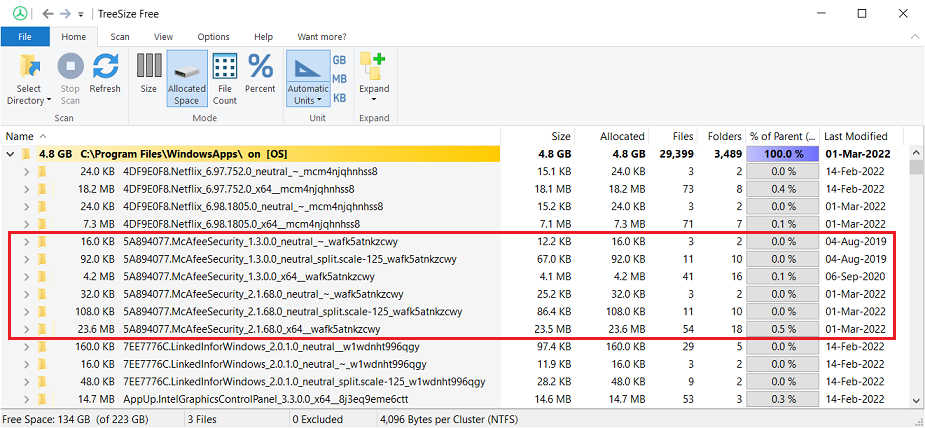Set unit to KB
Screen dimensions: 925x428
pos(339,98)
